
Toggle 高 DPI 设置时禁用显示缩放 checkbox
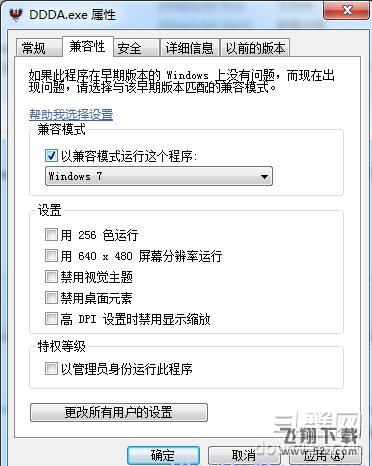tap(51, 319)
